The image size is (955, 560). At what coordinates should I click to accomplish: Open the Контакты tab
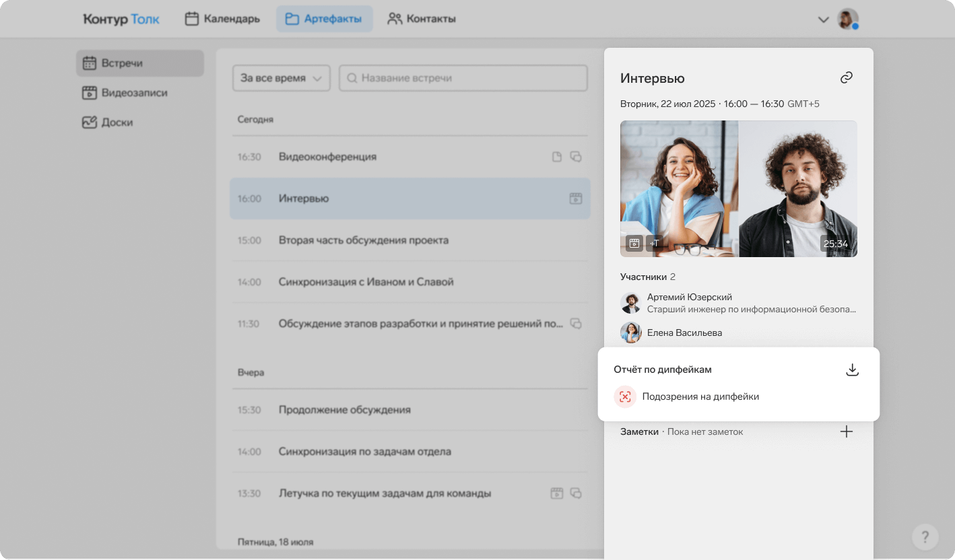pyautogui.click(x=422, y=19)
